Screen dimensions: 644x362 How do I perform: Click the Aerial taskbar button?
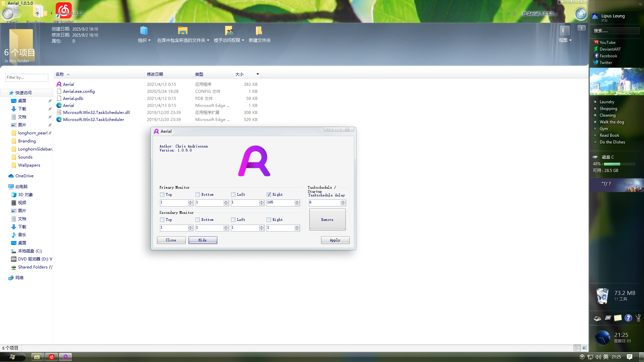tap(65, 357)
